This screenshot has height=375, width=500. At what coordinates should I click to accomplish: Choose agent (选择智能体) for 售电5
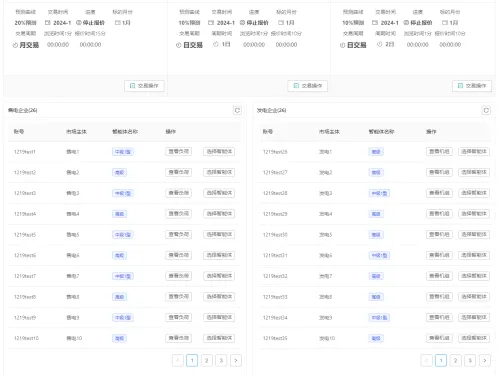coord(219,235)
